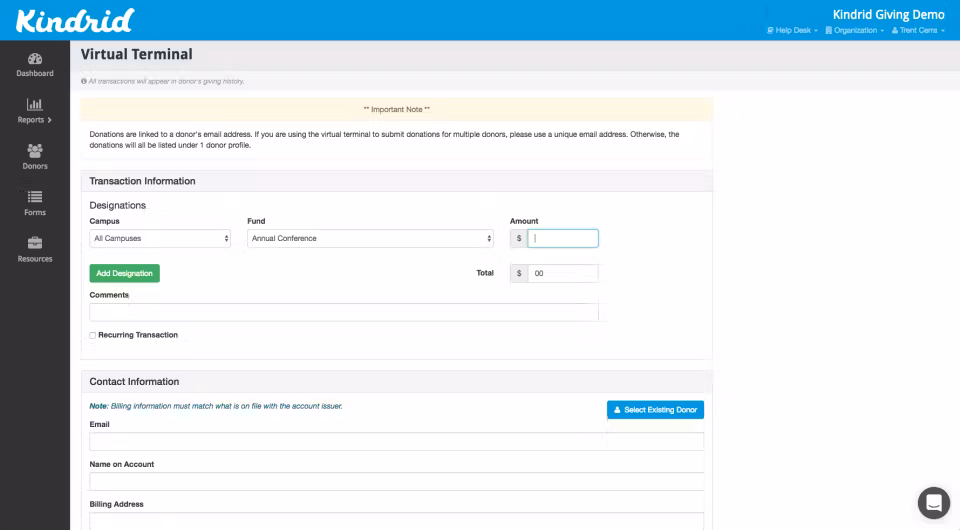
Task: Click the Add Designation button
Action: pyautogui.click(x=125, y=273)
